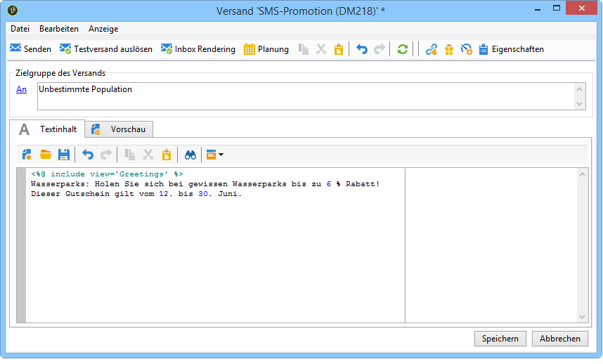Redo using main toolbar arrow
The image size is (603, 364).
[x=380, y=49]
